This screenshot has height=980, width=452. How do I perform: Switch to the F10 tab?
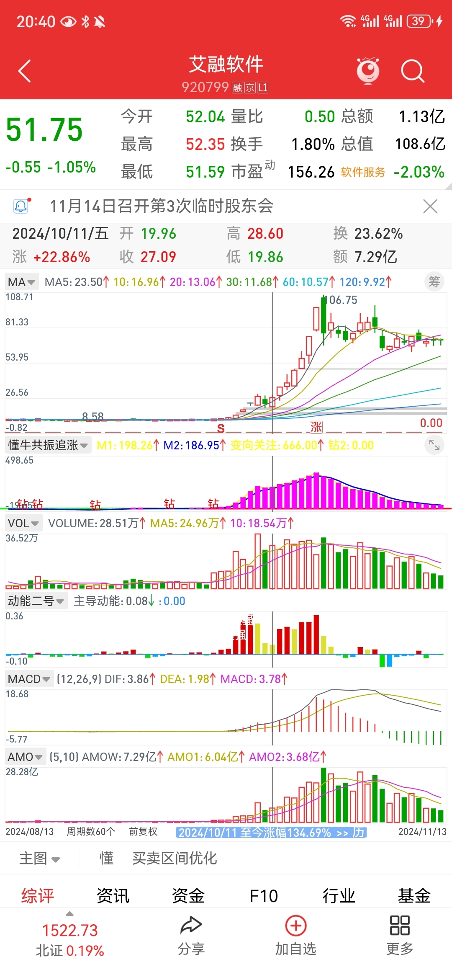[x=264, y=896]
